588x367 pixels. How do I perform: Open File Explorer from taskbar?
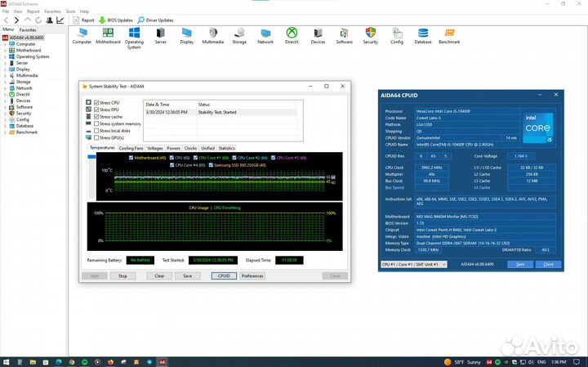point(33,362)
